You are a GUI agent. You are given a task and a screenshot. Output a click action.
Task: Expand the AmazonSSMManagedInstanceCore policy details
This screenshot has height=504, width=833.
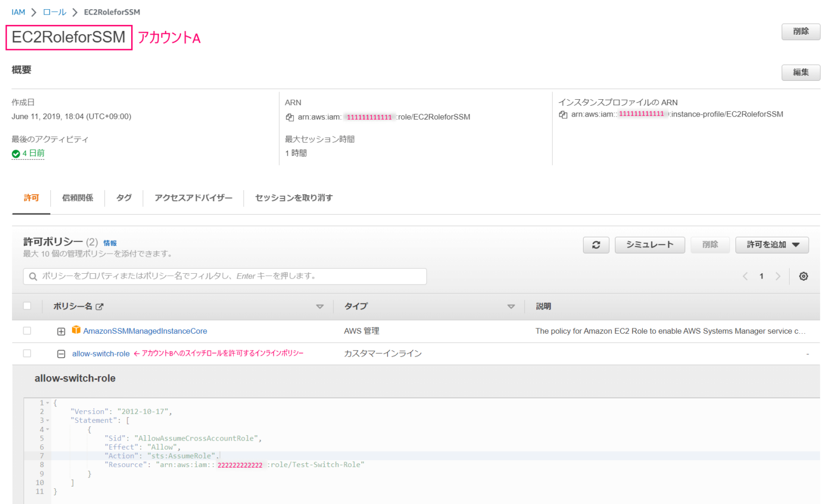coord(61,331)
